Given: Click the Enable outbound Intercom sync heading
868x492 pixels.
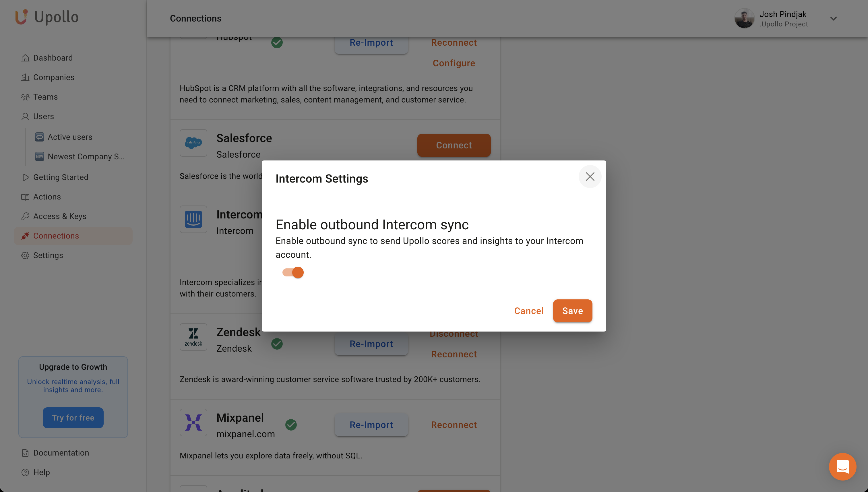Looking at the screenshot, I should coord(372,225).
